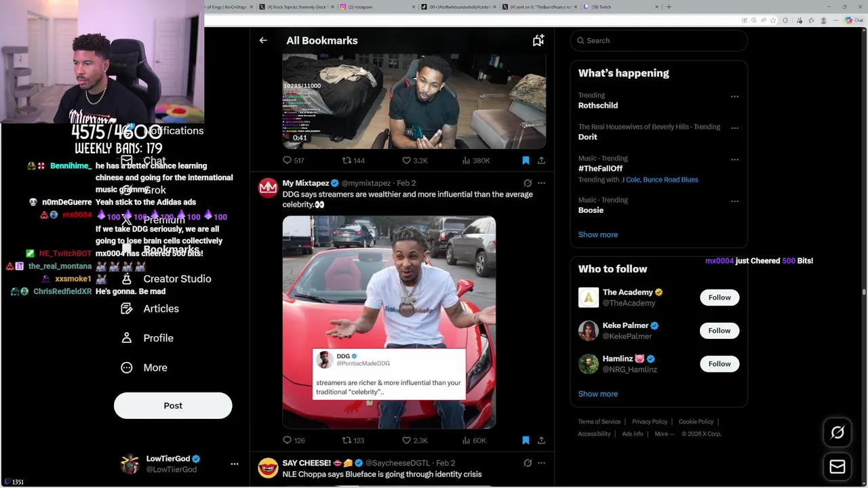The image size is (868, 488).
Task: Open Notifications in the left sidebar
Action: 163,131
